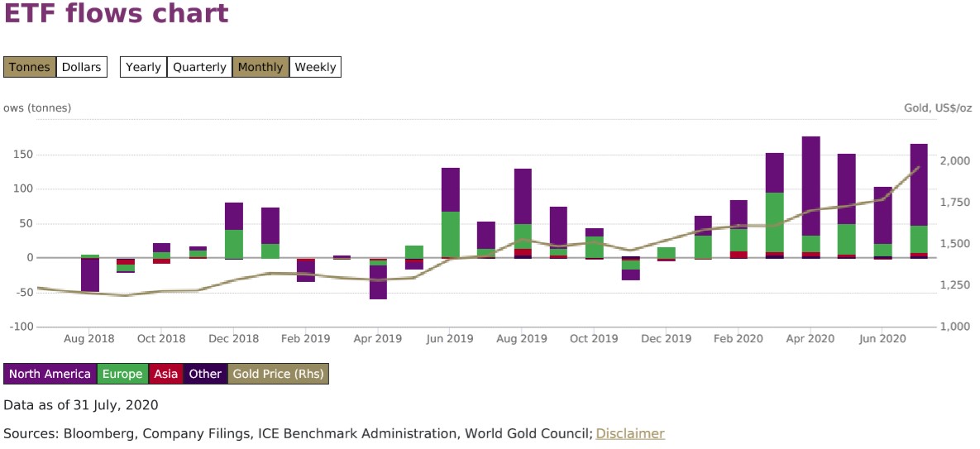This screenshot has width=980, height=449.
Task: Click the gold price line's final point
Action: [x=919, y=168]
